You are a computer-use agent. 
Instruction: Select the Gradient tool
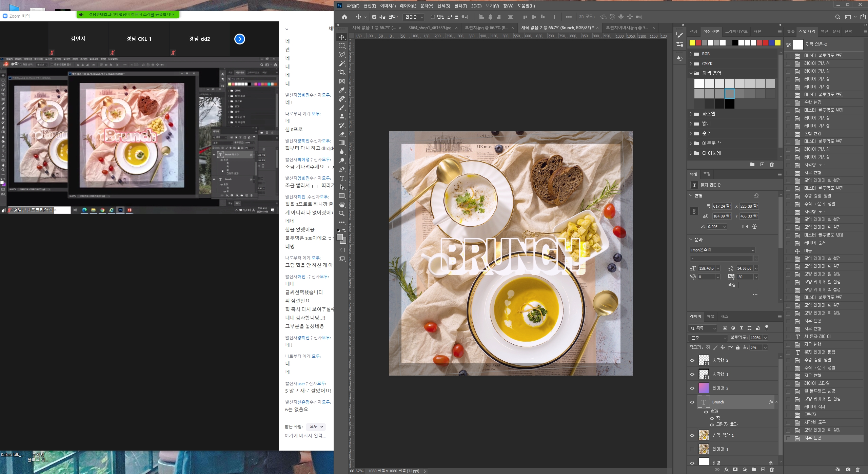[342, 143]
